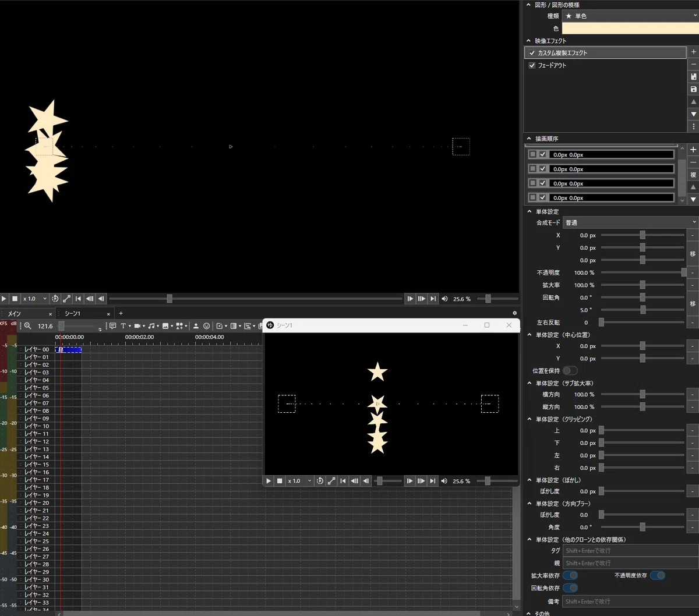
Task: Add image item with picture icon
Action: coord(165,326)
